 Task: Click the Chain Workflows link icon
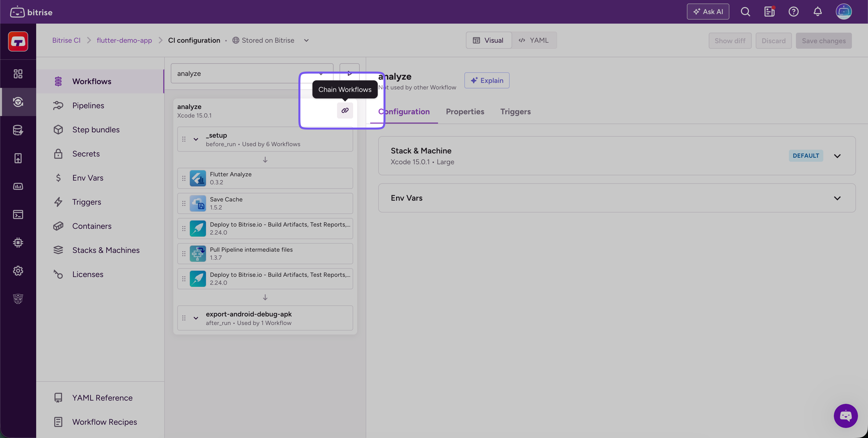tap(345, 111)
